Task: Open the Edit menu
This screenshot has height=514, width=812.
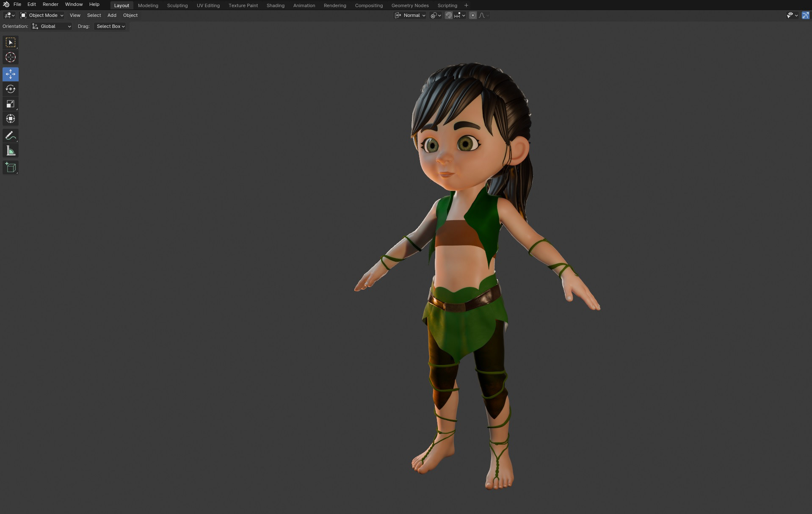Action: (32, 4)
